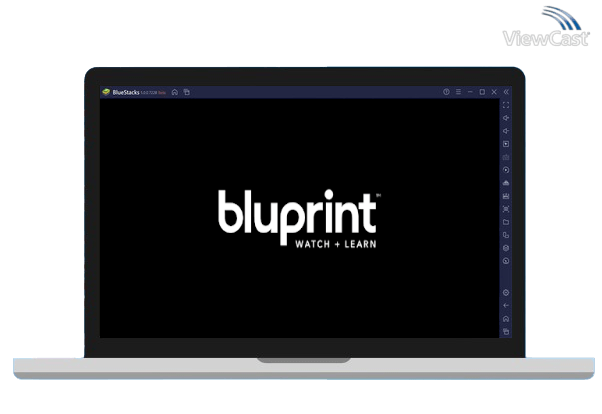Open BlueStacks settings gear in sidebar

(x=506, y=293)
